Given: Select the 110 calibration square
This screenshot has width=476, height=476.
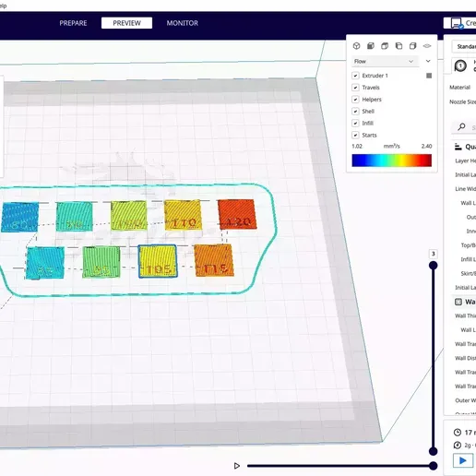Looking at the screenshot, I should 183,215.
